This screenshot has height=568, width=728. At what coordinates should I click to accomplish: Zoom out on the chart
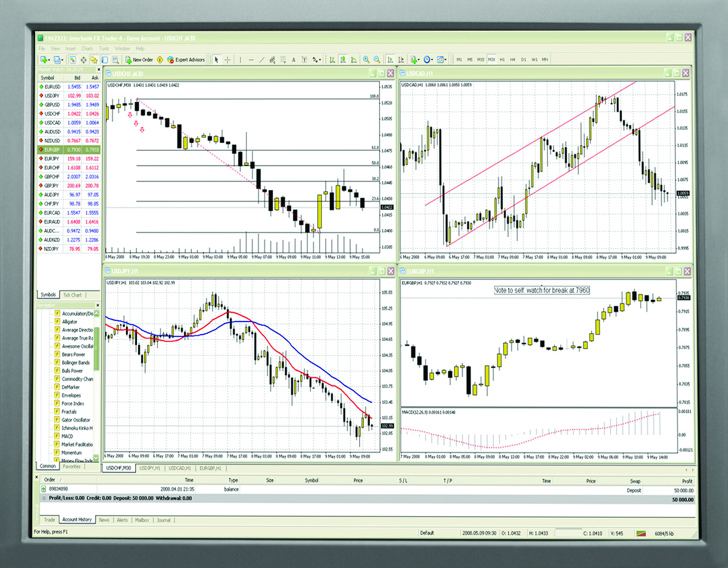tap(377, 60)
